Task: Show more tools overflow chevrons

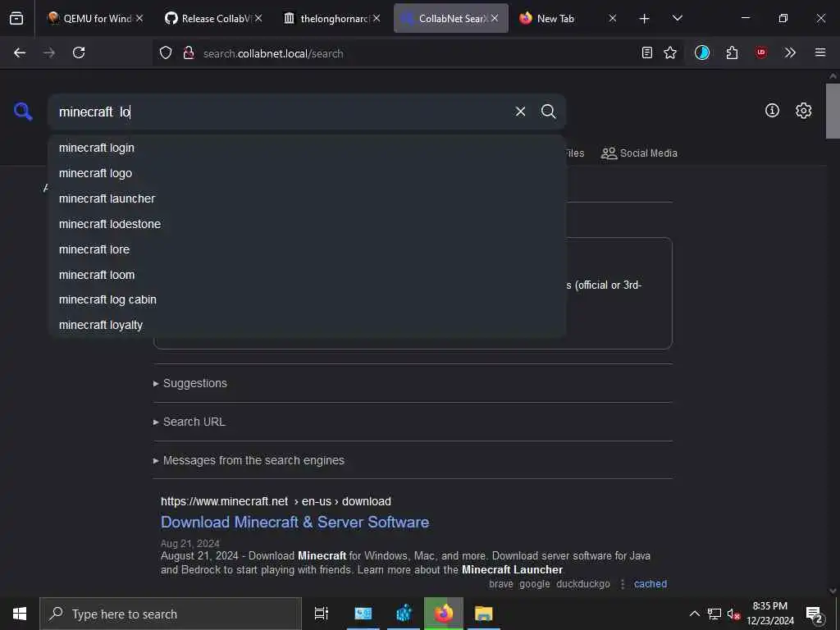Action: (x=790, y=52)
